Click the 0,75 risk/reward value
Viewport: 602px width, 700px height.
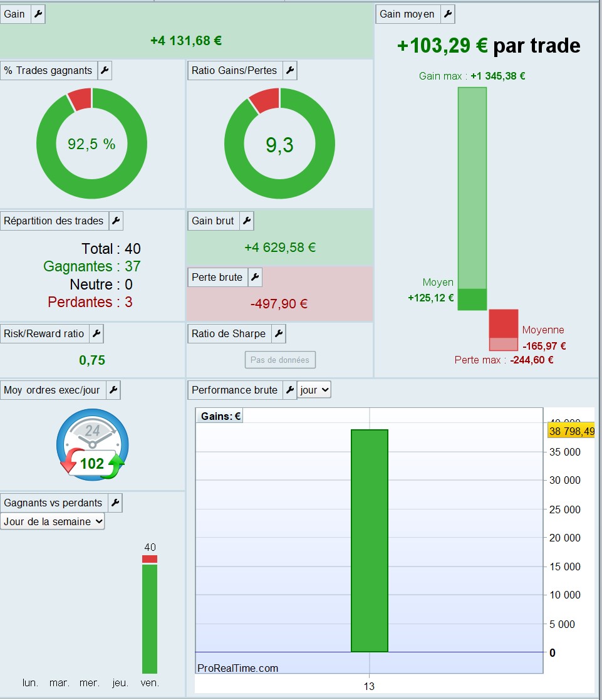92,360
